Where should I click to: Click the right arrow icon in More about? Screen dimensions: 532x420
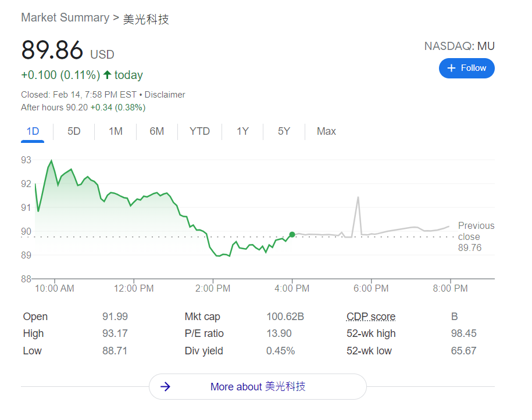click(x=165, y=387)
